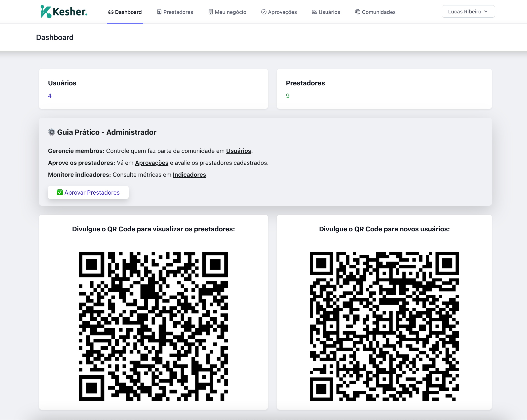This screenshot has width=527, height=420.
Task: Click green checkbox emoji on Aprovar Prestadores
Action: click(60, 193)
